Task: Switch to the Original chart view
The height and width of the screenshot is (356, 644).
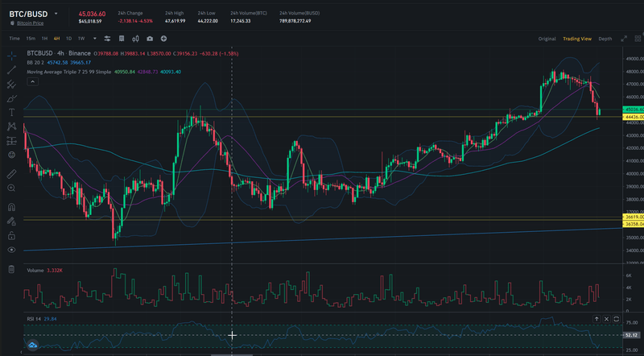Action: point(547,39)
